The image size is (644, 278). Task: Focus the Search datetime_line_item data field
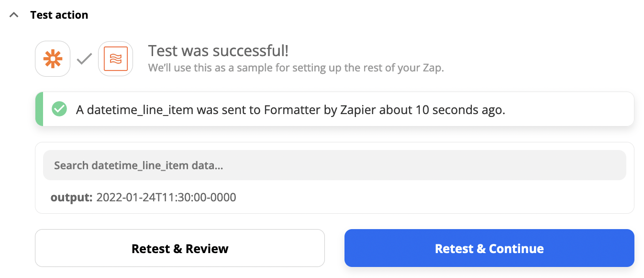pyautogui.click(x=334, y=165)
